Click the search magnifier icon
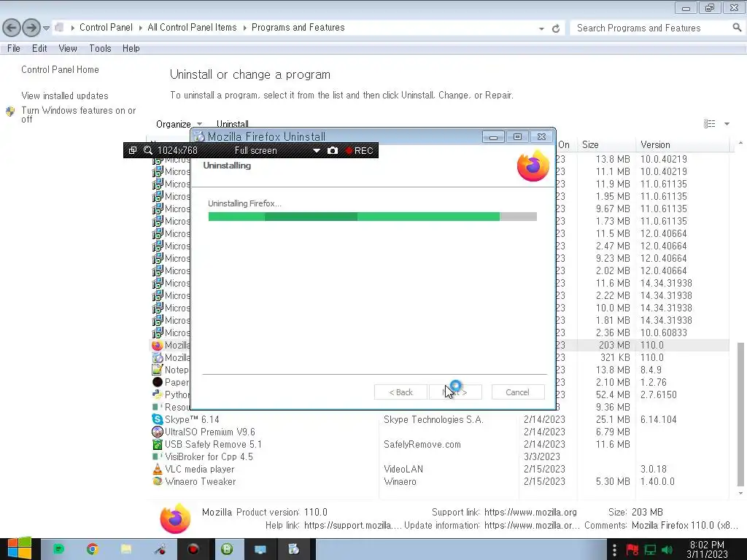Image resolution: width=747 pixels, height=560 pixels. pos(737,28)
